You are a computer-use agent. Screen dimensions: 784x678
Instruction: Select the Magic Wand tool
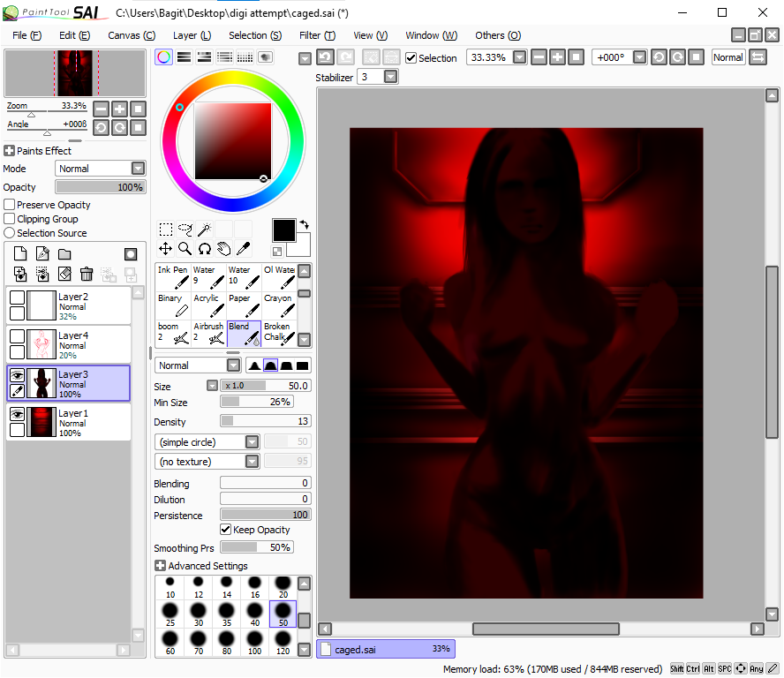205,230
